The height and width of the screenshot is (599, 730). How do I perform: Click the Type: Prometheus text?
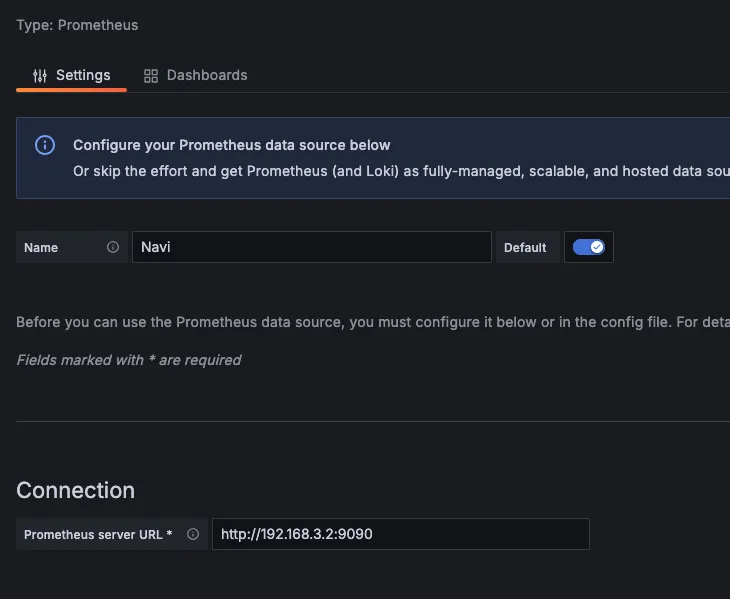tap(77, 25)
